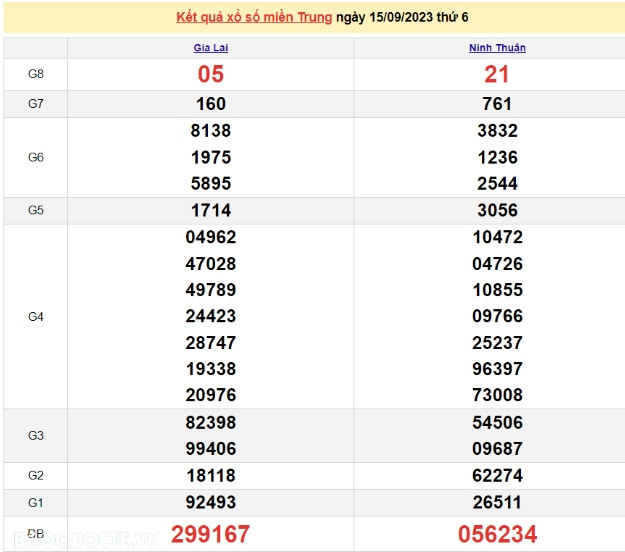The image size is (625, 552).
Task: Select Ninh Thuận G8 number 21
Action: click(497, 75)
